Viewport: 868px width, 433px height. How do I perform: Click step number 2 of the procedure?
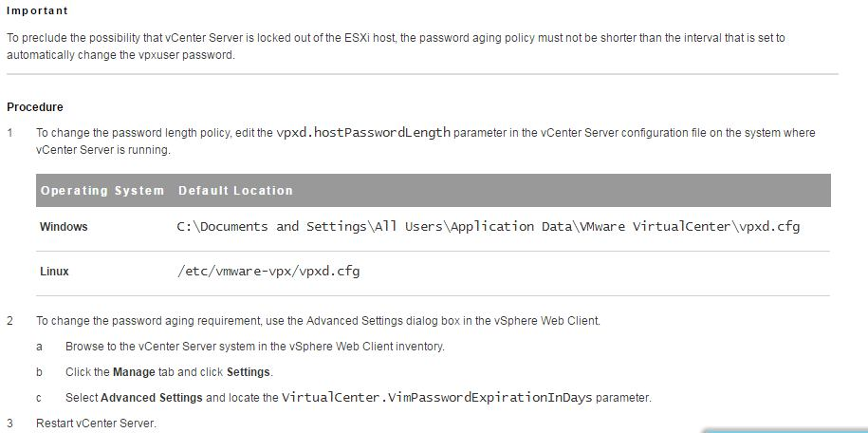pyautogui.click(x=10, y=321)
